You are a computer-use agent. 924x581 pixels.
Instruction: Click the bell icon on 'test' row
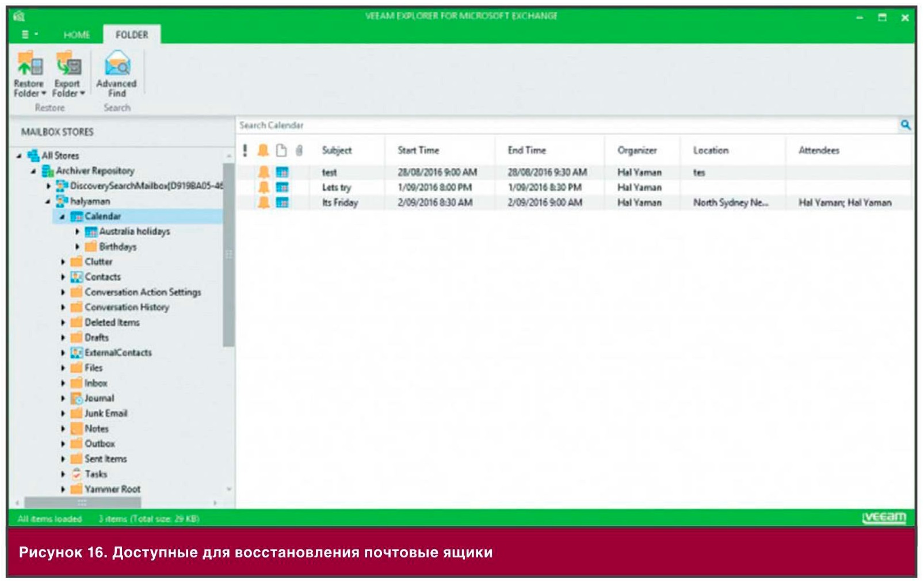tap(264, 172)
